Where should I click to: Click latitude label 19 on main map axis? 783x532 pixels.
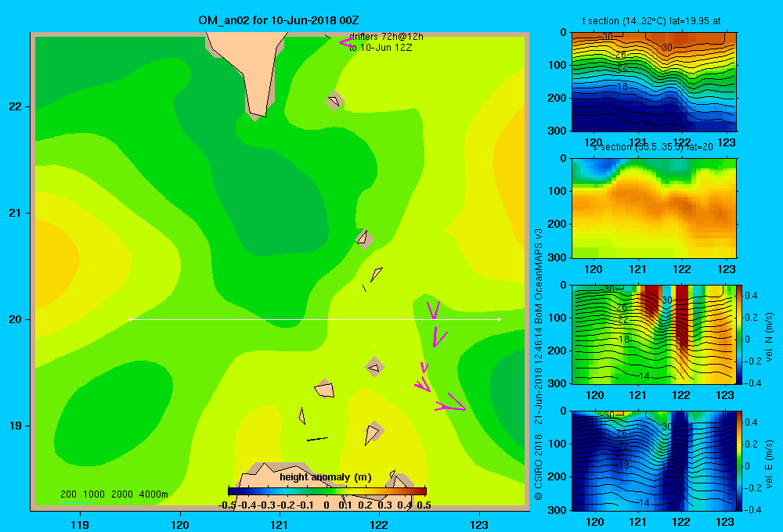point(16,426)
